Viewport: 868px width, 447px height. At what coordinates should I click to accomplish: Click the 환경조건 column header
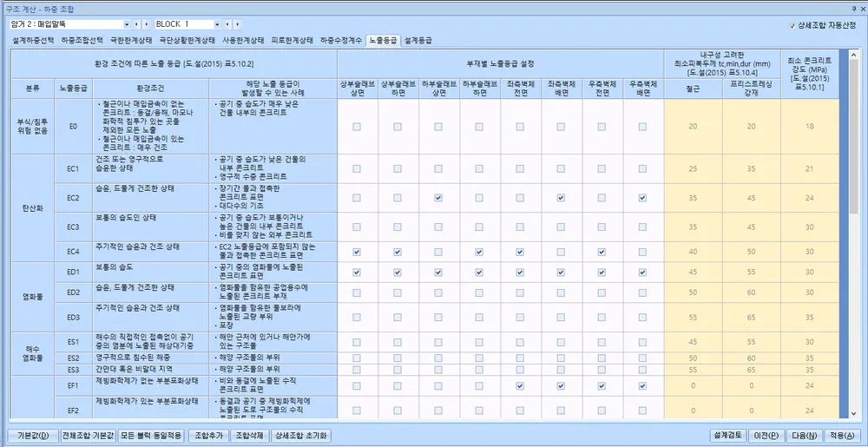[x=150, y=88]
